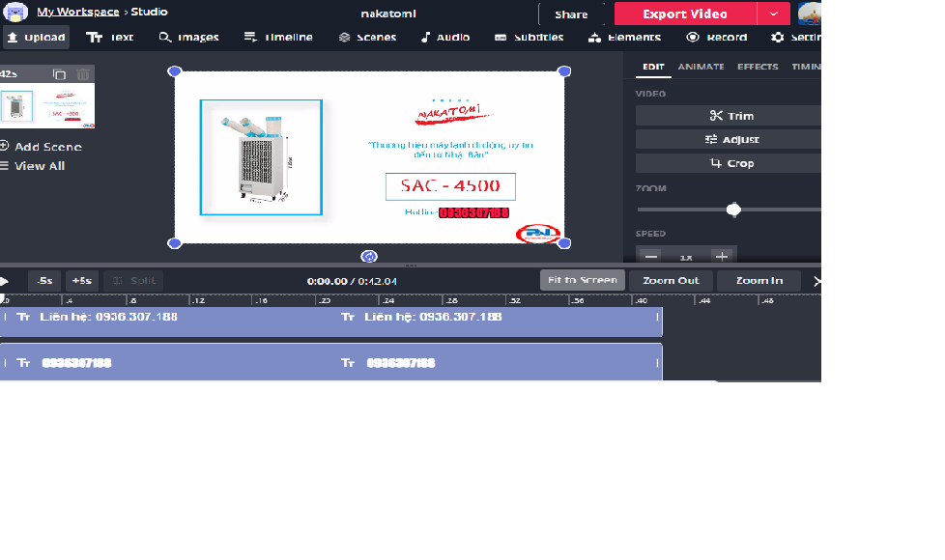Duplicate the 42s scene

click(x=59, y=74)
